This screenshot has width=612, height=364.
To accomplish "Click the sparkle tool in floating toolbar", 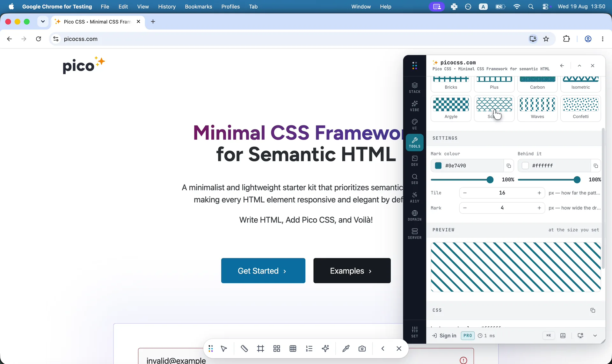I will coord(325,349).
